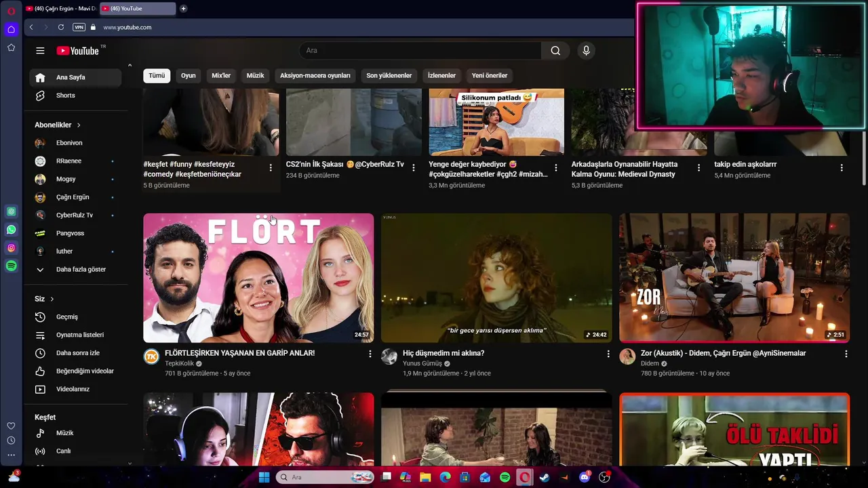Open options menu for Hiç düşmedim mi aklıma
The height and width of the screenshot is (488, 868).
pos(608,354)
